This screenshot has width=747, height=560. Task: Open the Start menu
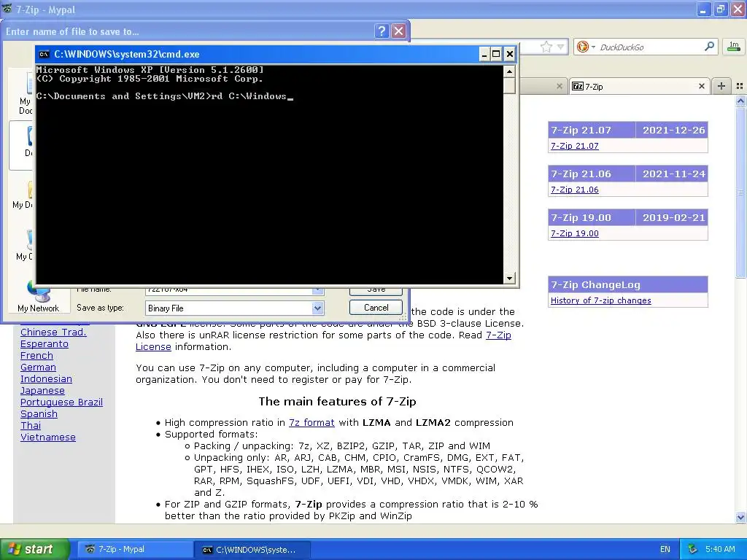click(x=35, y=549)
